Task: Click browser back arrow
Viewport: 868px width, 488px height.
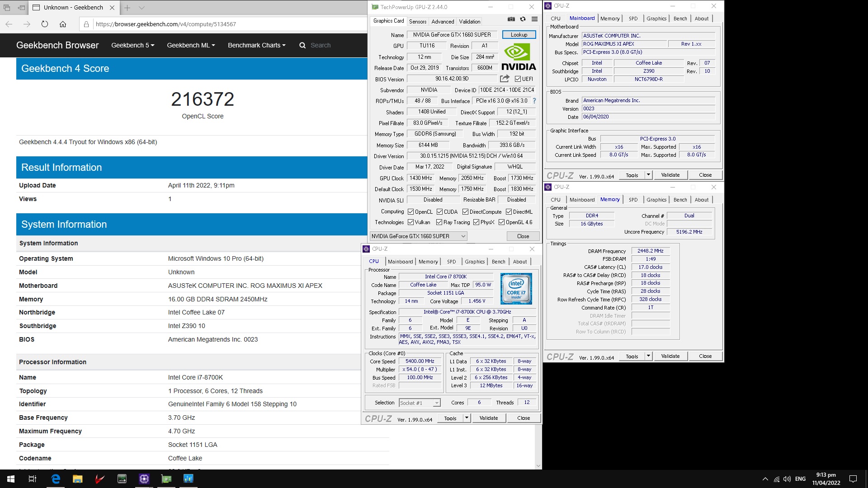Action: click(x=9, y=24)
